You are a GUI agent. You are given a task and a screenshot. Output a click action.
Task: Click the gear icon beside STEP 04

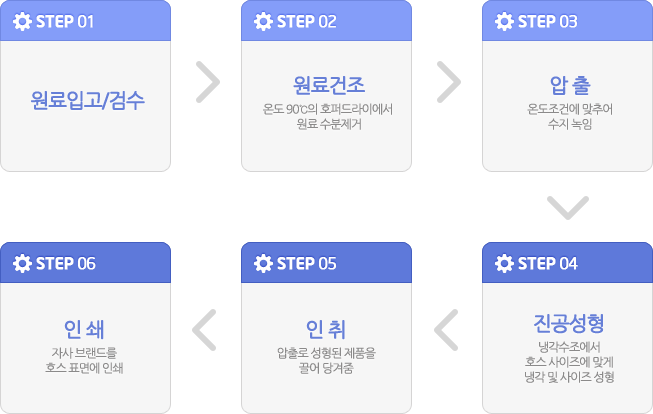pyautogui.click(x=504, y=264)
